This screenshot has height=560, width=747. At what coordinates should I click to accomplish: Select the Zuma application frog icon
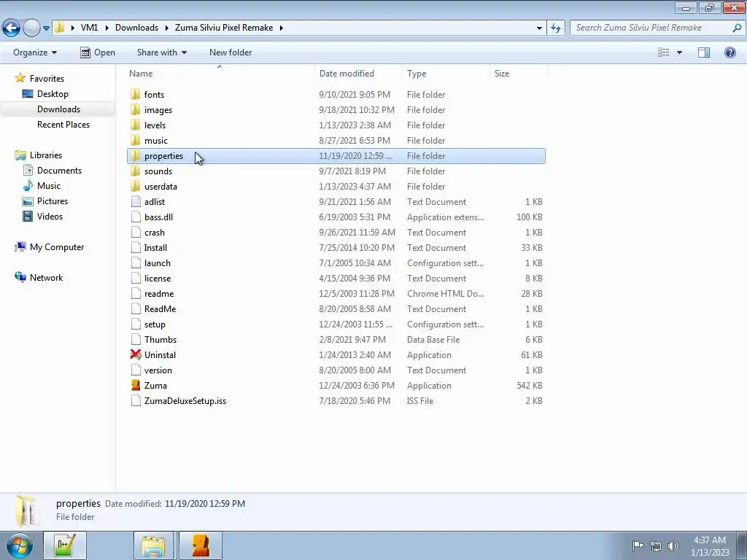[136, 385]
